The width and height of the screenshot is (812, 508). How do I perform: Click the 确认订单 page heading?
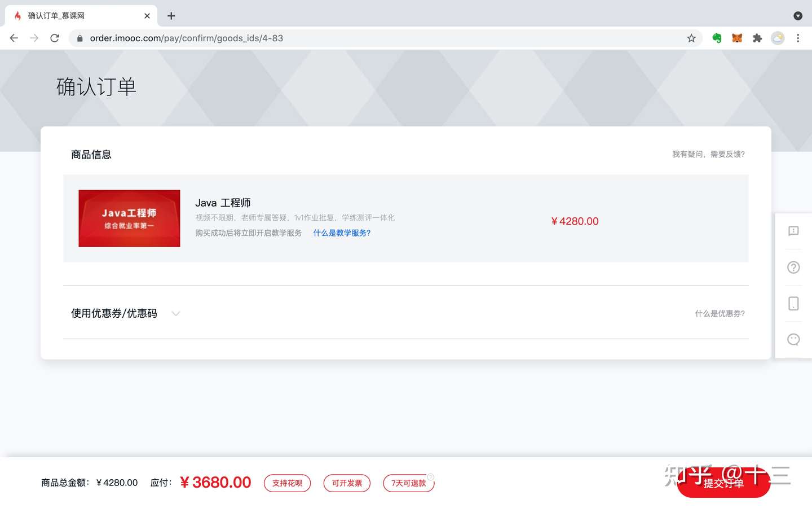tap(96, 87)
